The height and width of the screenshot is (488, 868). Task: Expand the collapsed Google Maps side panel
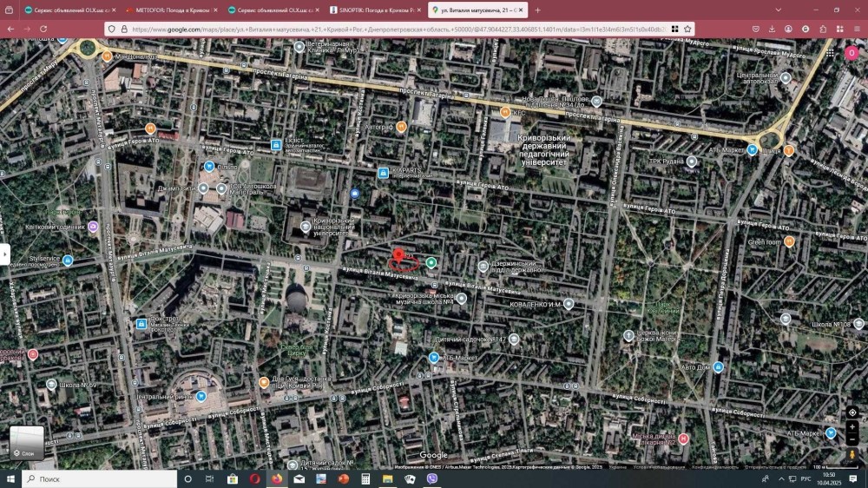click(5, 254)
